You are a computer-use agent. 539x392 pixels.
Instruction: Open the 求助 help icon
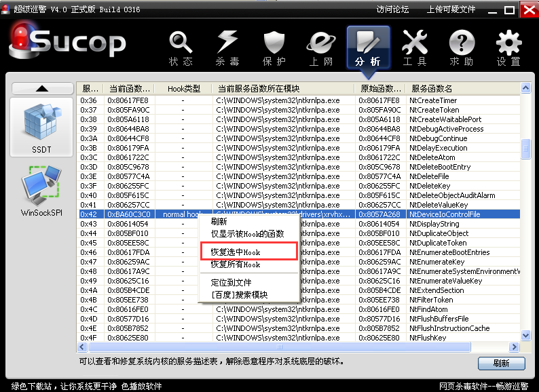pyautogui.click(x=461, y=47)
